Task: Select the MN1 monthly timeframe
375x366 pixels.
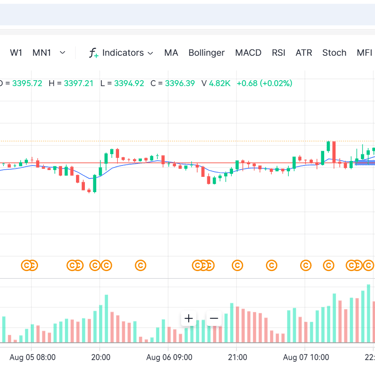Action: pyautogui.click(x=41, y=53)
